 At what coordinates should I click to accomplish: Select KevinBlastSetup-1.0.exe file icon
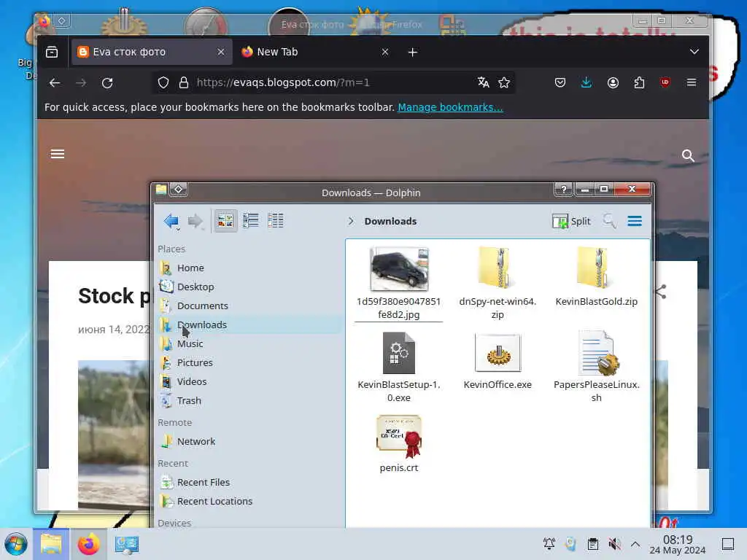pyautogui.click(x=399, y=353)
